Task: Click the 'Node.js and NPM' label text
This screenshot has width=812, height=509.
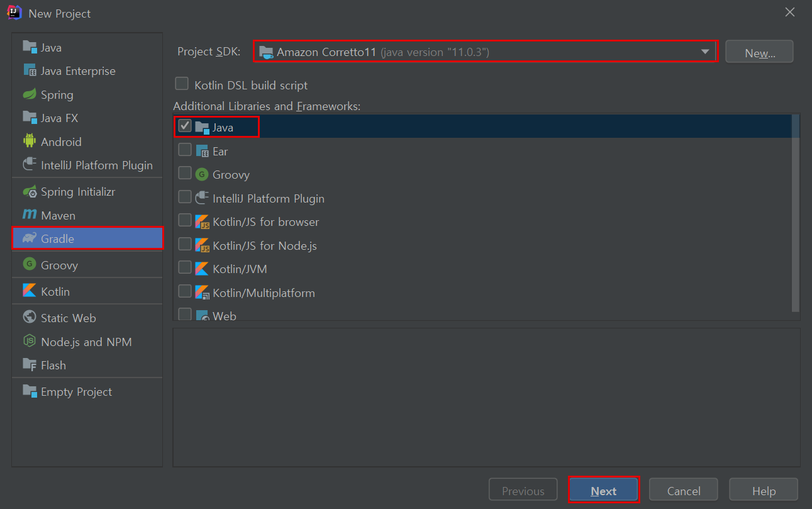Action: pyautogui.click(x=86, y=342)
